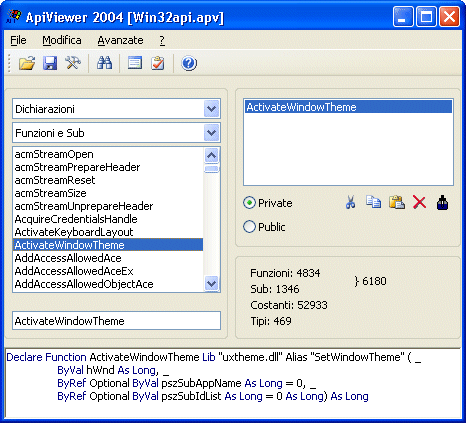The image size is (466, 423).
Task: Select the Public radio button
Action: point(249,227)
